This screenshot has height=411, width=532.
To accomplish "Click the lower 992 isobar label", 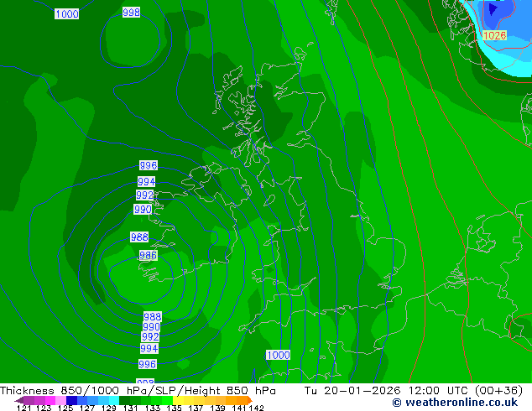I will [150, 336].
